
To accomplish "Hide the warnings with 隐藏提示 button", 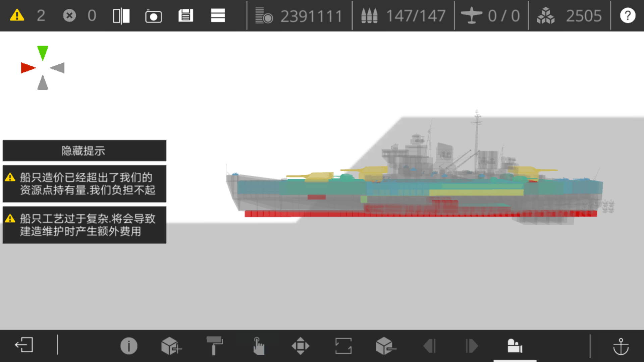I will (x=84, y=151).
